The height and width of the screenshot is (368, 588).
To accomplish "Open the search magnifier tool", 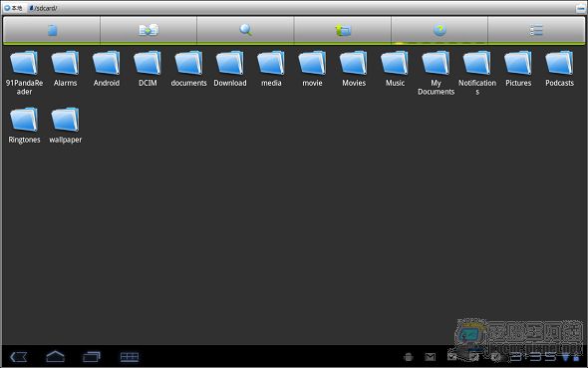I will click(245, 30).
